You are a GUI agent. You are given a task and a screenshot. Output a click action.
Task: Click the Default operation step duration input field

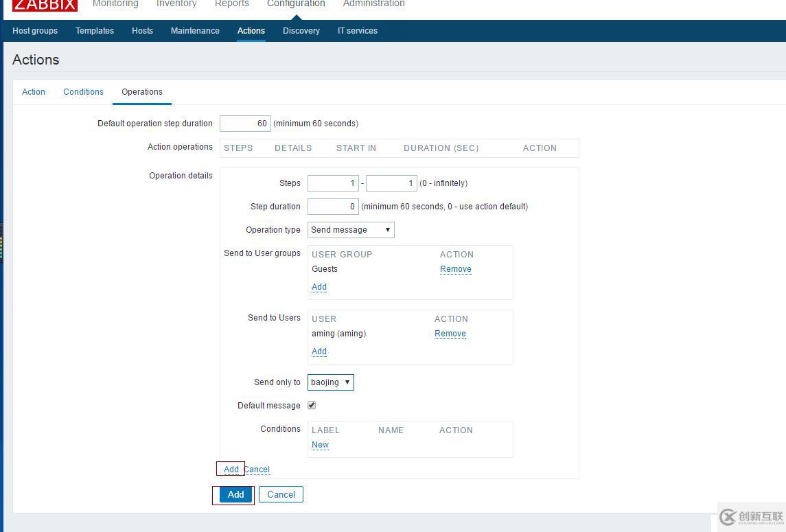[x=245, y=123]
